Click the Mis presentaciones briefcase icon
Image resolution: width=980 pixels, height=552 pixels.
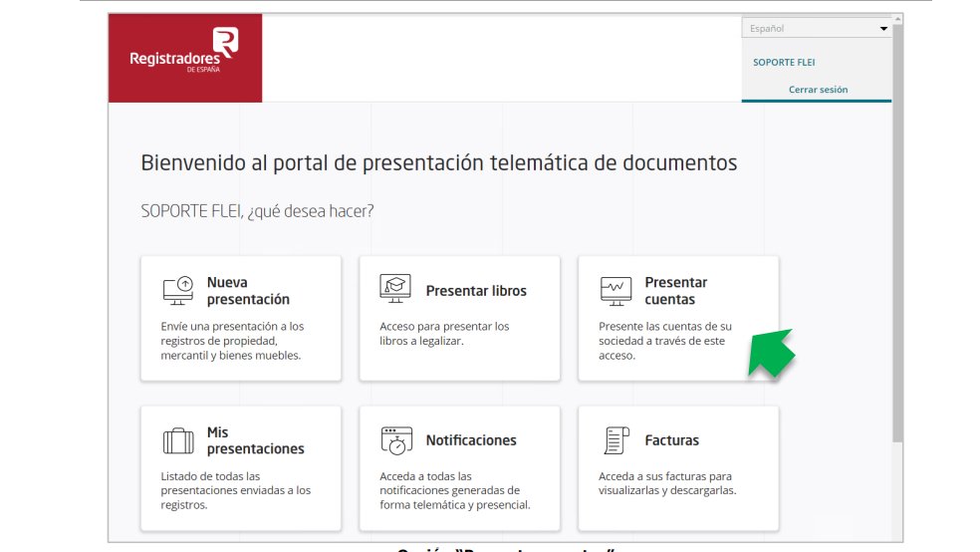tap(178, 440)
